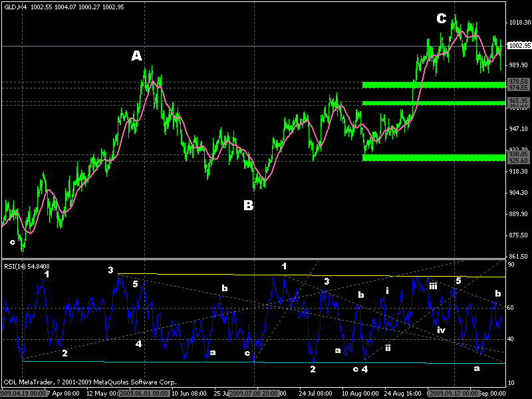Select the cyan RSI lower trendline
This screenshot has height=399, width=532.
point(263,362)
